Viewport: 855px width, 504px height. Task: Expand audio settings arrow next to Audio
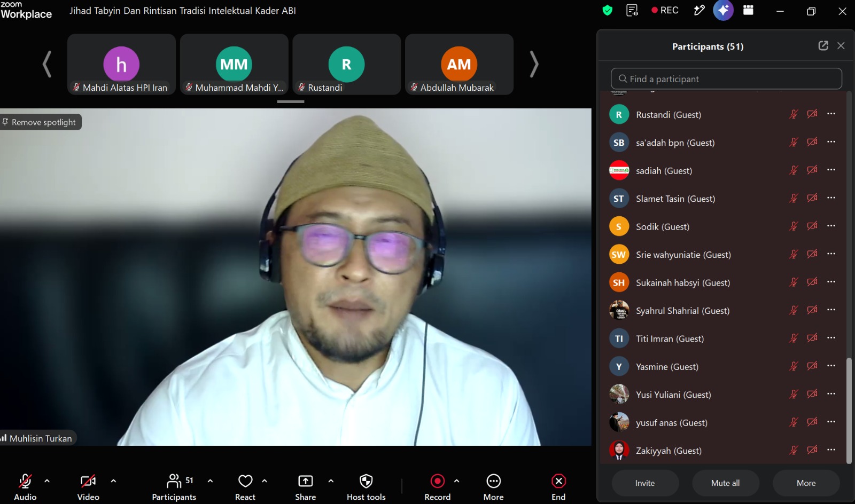pos(47,481)
